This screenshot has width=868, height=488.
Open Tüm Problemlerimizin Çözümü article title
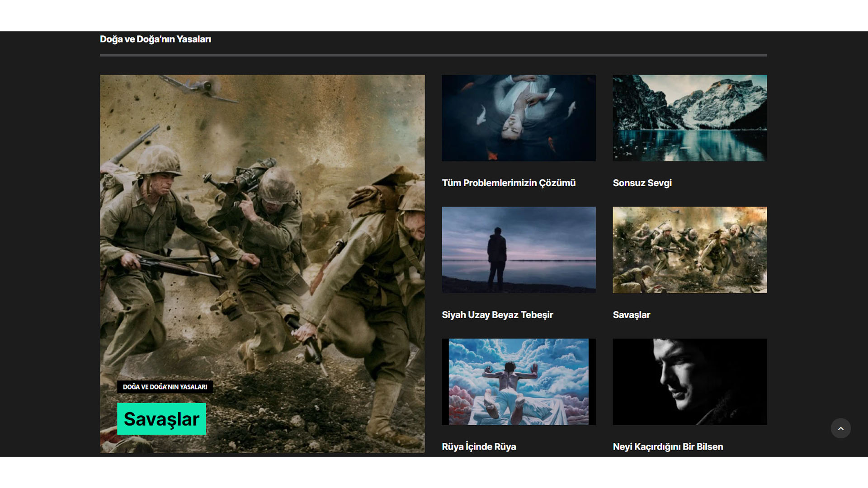509,183
